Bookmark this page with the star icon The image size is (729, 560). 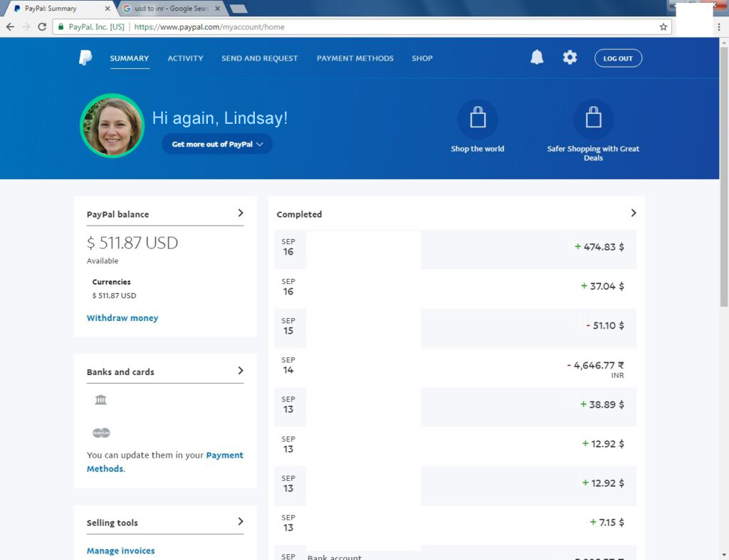[664, 27]
